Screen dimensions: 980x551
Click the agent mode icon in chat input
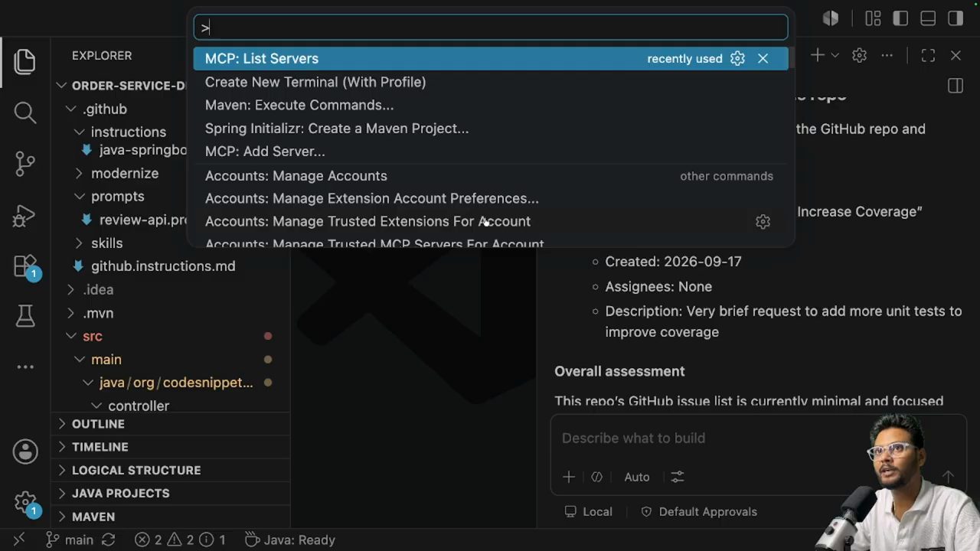597,477
